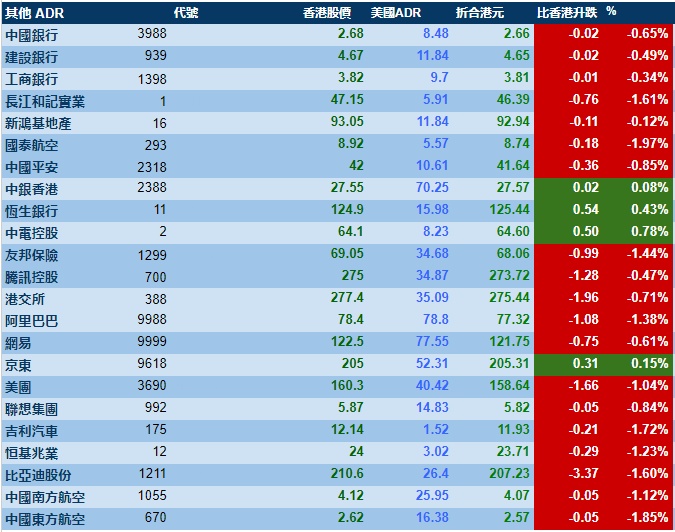
Task: Click stock code 3988
Action: coord(152,33)
